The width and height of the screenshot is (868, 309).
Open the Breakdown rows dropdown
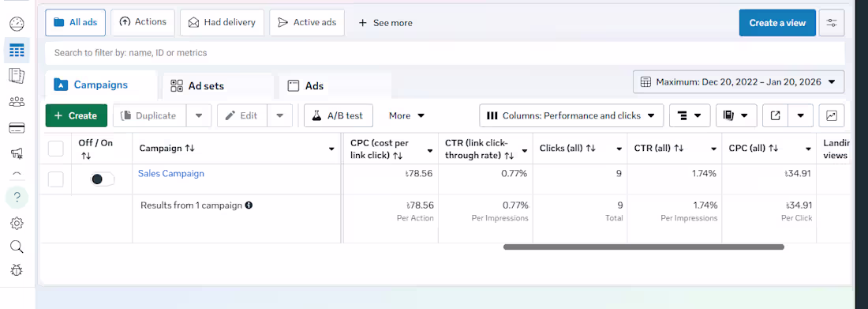[x=690, y=115]
